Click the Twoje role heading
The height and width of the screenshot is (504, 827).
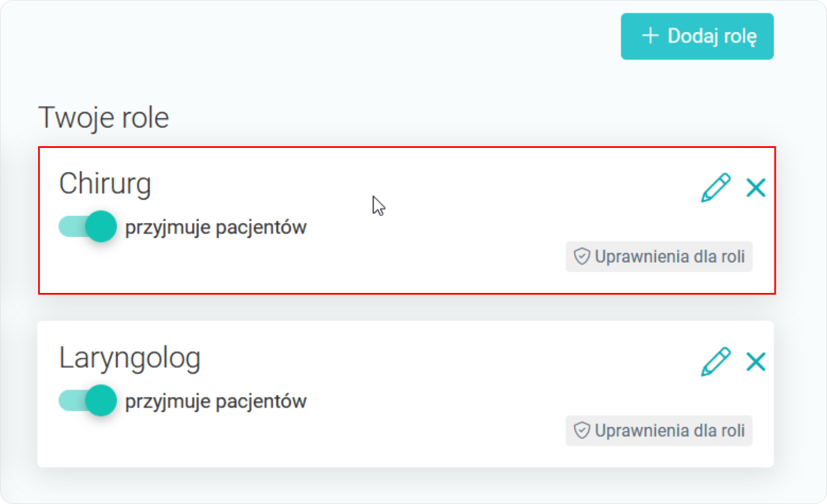(104, 118)
